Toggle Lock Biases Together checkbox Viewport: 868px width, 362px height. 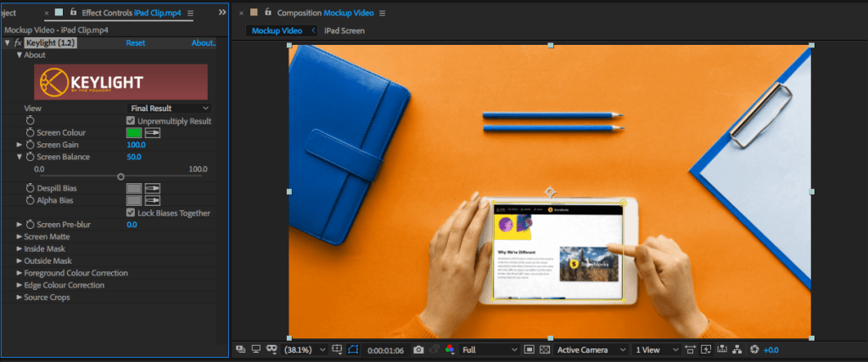[x=131, y=213]
